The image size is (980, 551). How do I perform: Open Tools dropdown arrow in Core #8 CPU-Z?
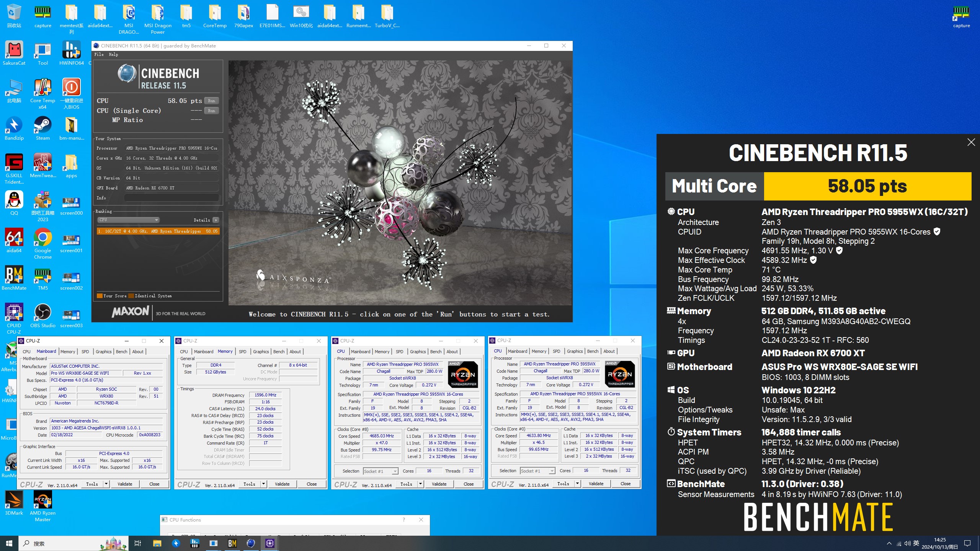coord(420,484)
